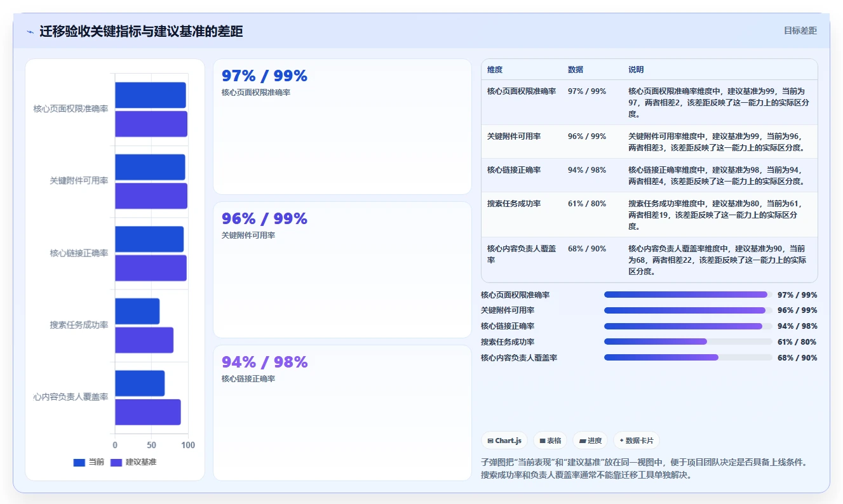
Task: Select the 建议基准 bar for 关键附件可用率
Action: (151, 196)
